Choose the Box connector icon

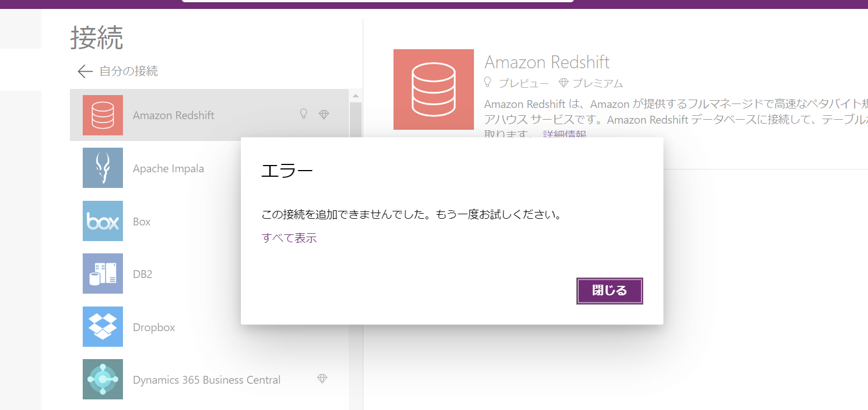pyautogui.click(x=103, y=221)
